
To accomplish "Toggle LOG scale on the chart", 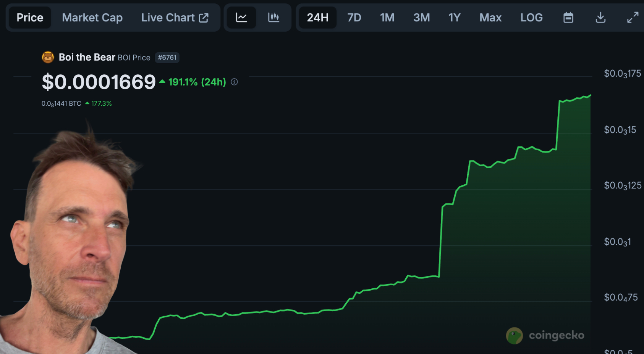I will coord(531,18).
